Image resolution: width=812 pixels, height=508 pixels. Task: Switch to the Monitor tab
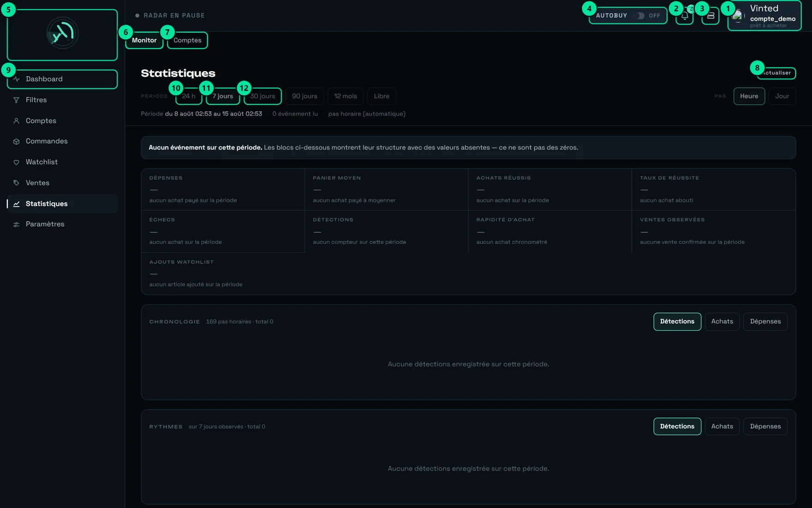tap(144, 40)
